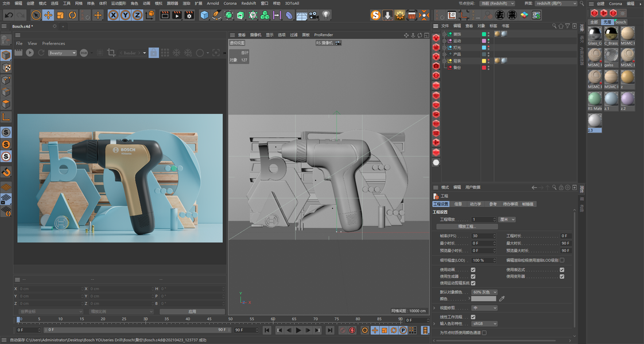The image size is (644, 344).
Task: Click the 颜色 gray color swatch
Action: 483,299
